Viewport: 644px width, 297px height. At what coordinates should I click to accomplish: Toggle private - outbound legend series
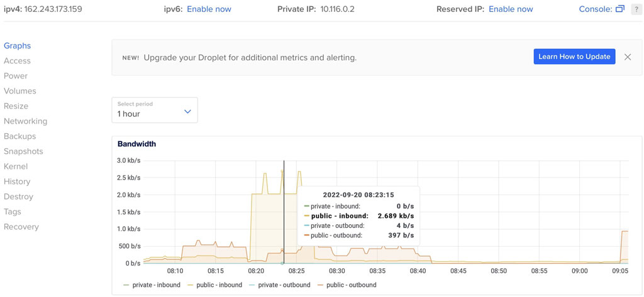(279, 284)
